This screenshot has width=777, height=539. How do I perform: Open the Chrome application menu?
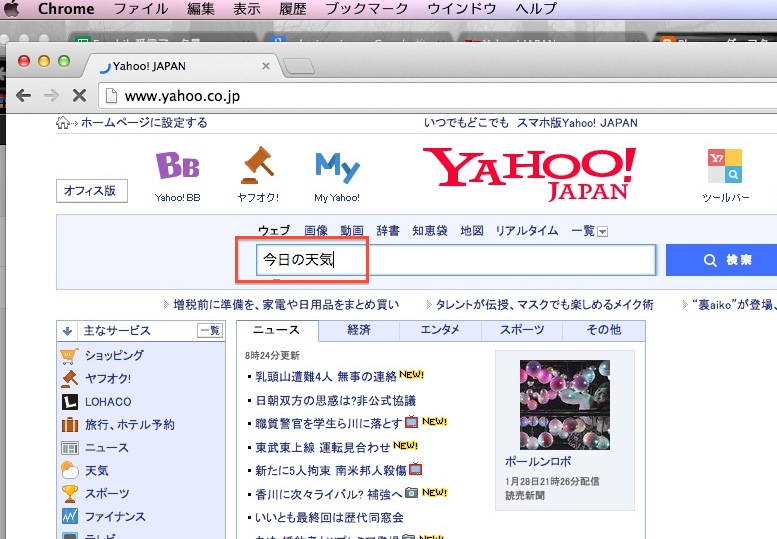click(66, 8)
